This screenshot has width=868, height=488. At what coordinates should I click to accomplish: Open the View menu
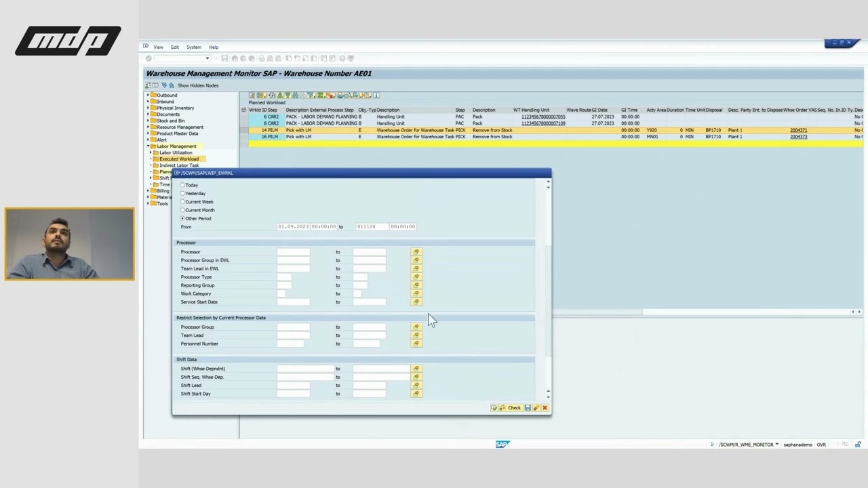pyautogui.click(x=158, y=47)
